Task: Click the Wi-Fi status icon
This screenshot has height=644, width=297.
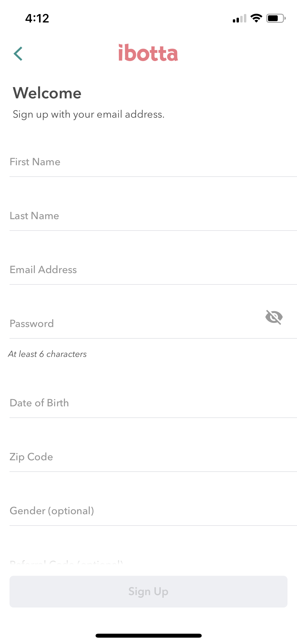Action: pyautogui.click(x=256, y=18)
